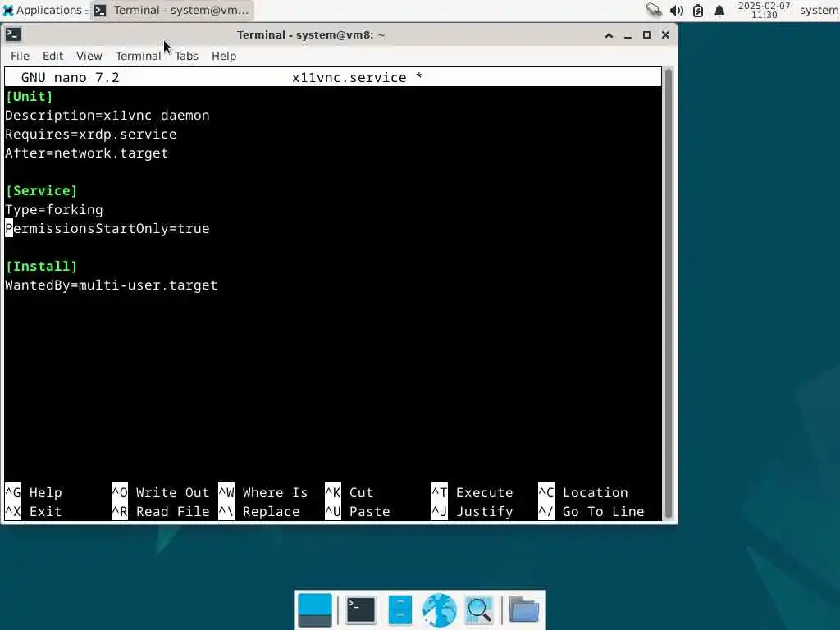Open the system user menu
Screen dimensions: 840x630
click(x=819, y=10)
